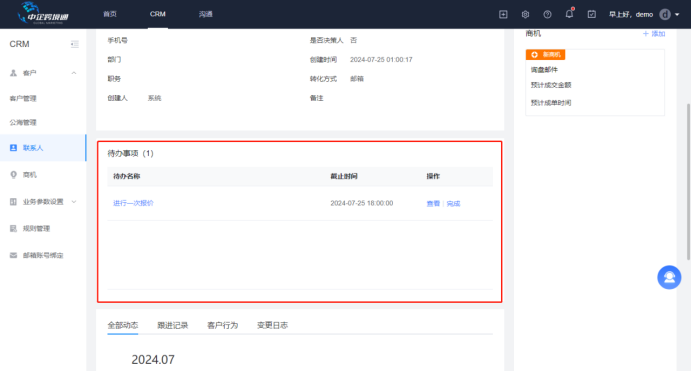Click the 联系人 contact icon in sidebar

pos(13,148)
